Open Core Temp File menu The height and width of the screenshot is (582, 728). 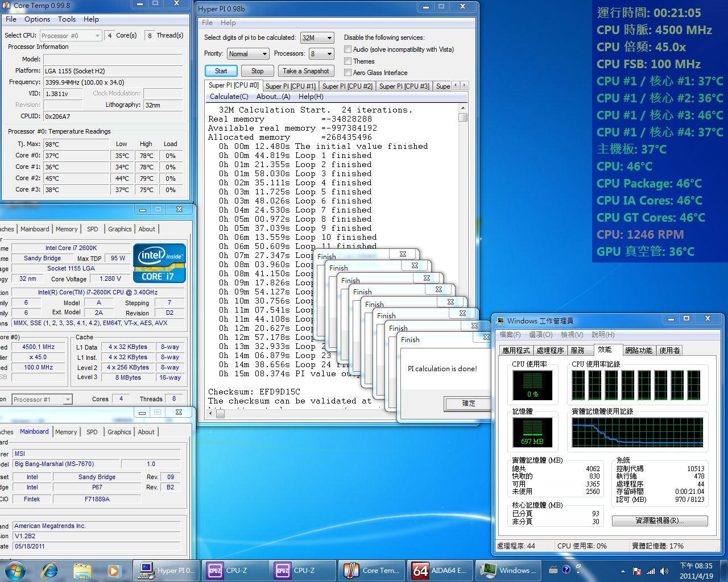tap(11, 19)
